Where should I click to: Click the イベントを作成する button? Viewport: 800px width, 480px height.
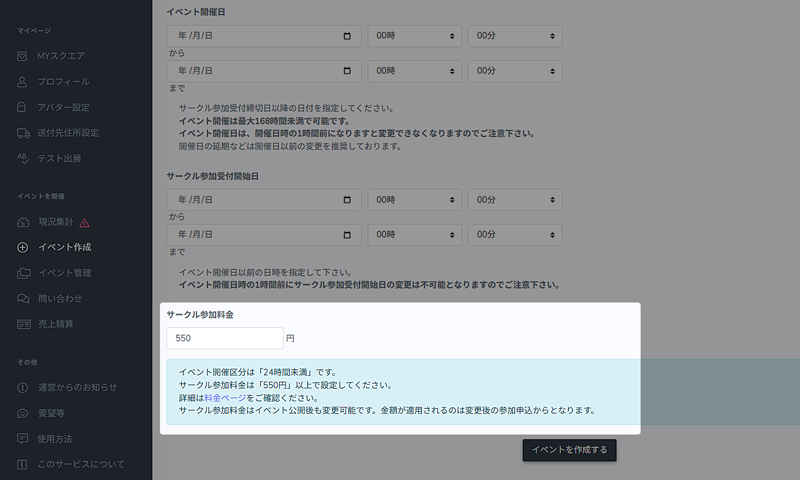(569, 450)
